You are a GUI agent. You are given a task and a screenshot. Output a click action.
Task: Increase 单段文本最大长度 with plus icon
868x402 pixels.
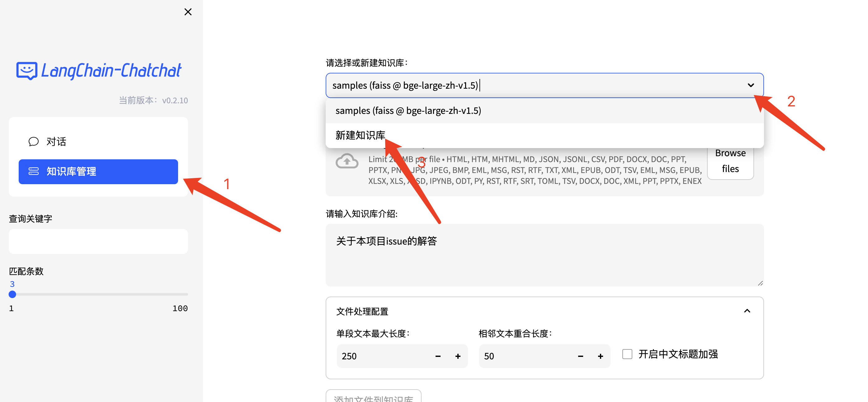tap(458, 356)
